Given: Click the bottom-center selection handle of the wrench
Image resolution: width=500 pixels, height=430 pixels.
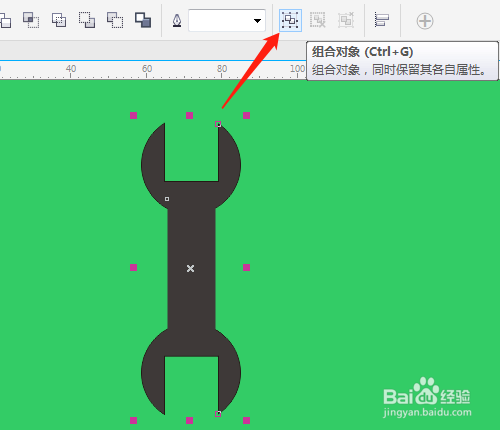Looking at the screenshot, I should coord(190,420).
